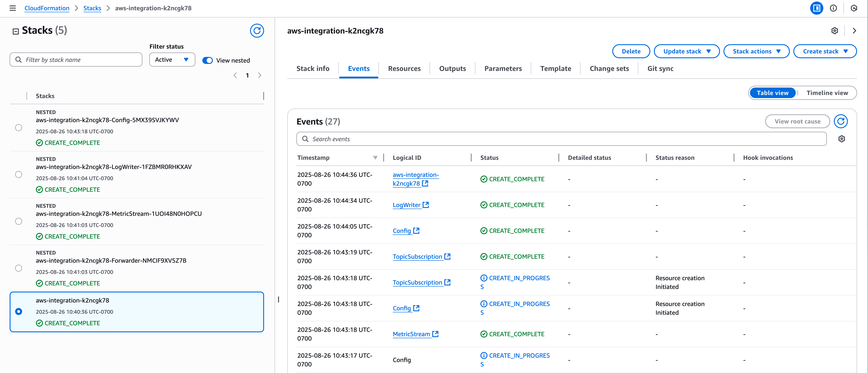868x373 pixels.
Task: Open the Filter status Active dropdown
Action: [x=172, y=60]
